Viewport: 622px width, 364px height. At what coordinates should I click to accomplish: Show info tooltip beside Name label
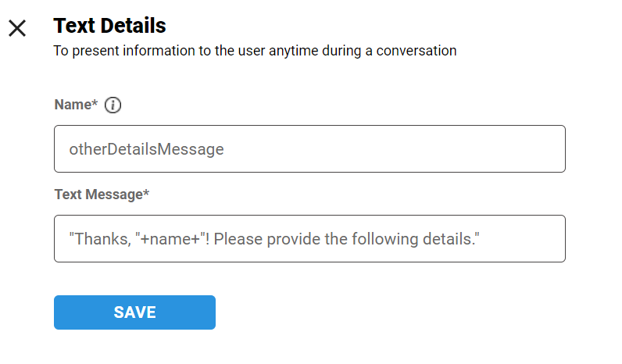pyautogui.click(x=113, y=105)
